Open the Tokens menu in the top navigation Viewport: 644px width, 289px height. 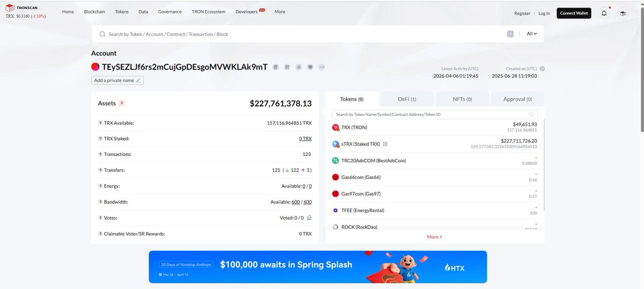coord(122,12)
